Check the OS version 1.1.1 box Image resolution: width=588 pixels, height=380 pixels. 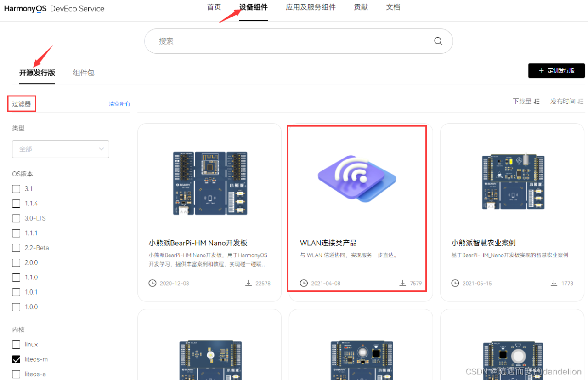point(16,233)
